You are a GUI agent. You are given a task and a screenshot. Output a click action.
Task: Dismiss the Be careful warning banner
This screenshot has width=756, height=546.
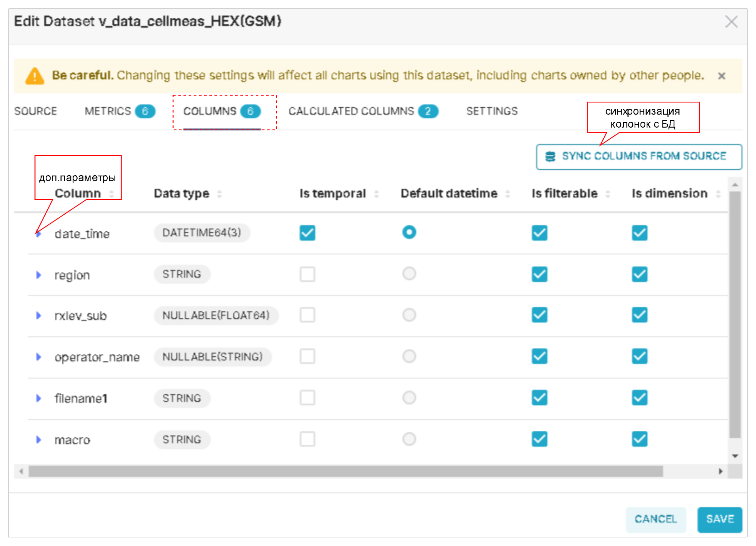[721, 76]
